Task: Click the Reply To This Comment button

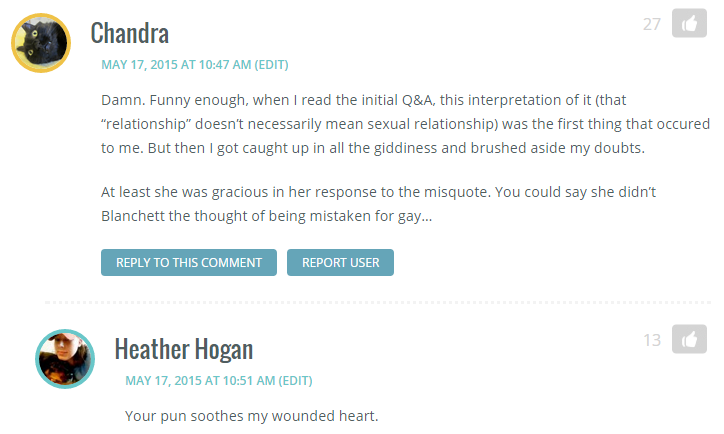Action: pos(189,263)
